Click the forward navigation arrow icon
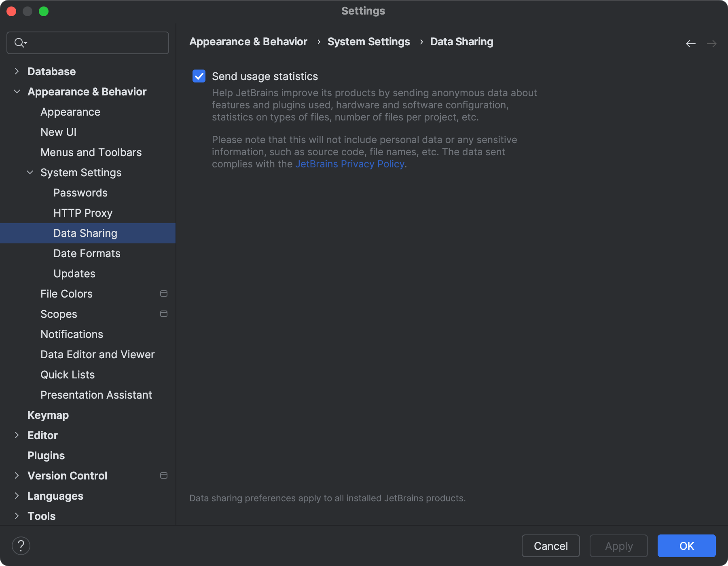Viewport: 728px width, 566px height. click(712, 43)
